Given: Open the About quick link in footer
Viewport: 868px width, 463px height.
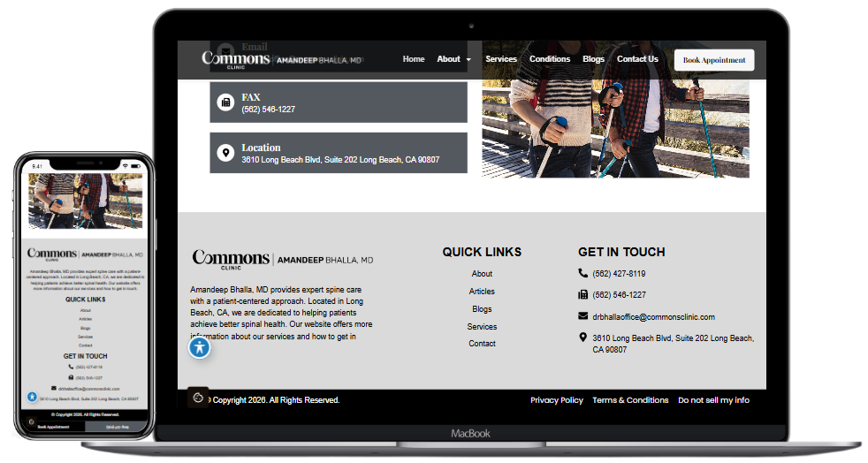Looking at the screenshot, I should [x=482, y=274].
